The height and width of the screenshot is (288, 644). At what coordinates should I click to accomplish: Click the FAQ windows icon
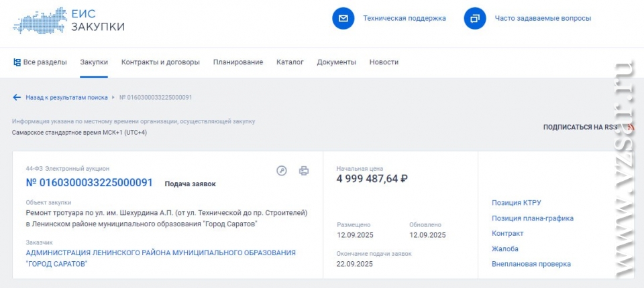click(475, 18)
